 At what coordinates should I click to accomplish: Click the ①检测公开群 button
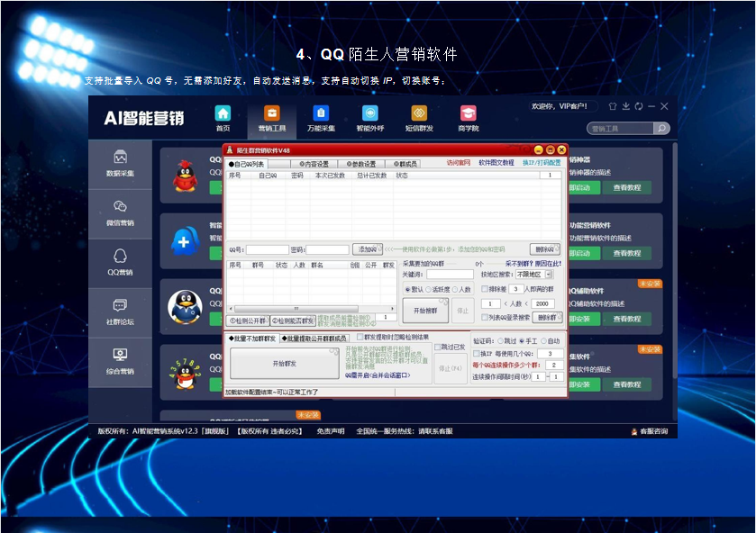click(x=248, y=321)
